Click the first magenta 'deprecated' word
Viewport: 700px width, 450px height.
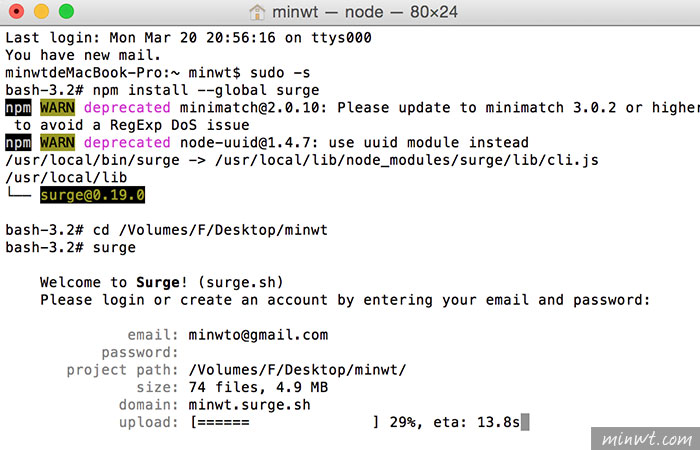(127, 108)
